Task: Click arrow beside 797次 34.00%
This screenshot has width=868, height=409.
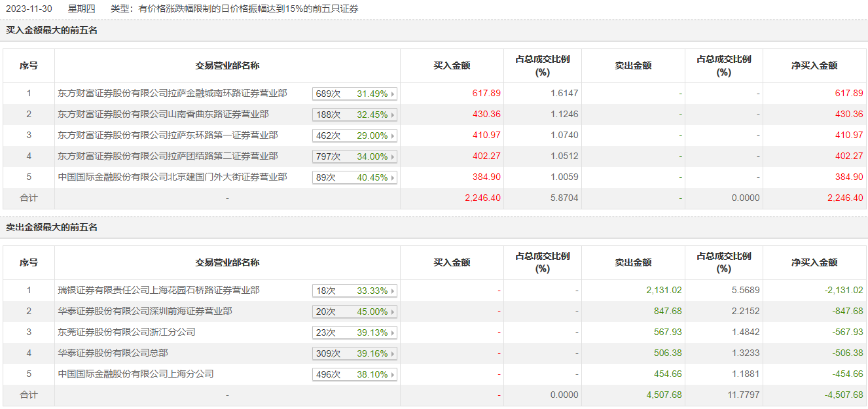Action: (393, 157)
